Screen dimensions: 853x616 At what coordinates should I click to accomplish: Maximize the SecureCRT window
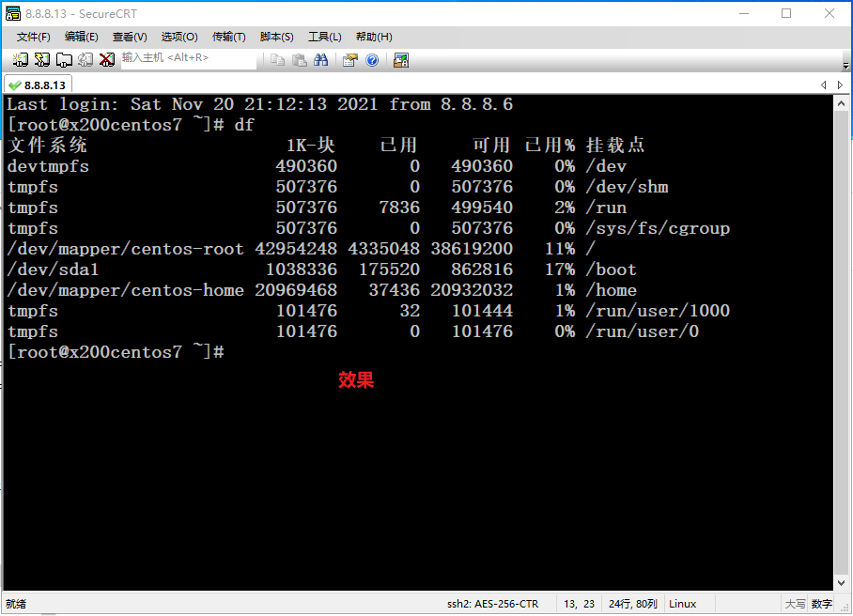[x=786, y=13]
